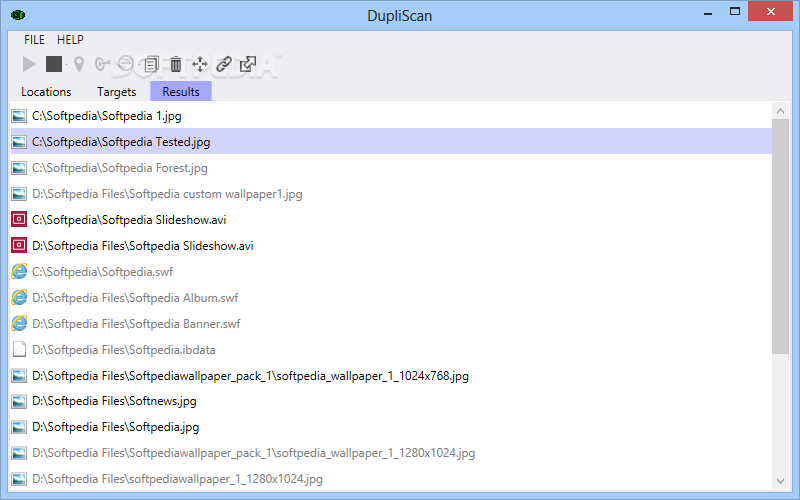Select C:\Softpedia\Softpedia Forest.jpg row

click(x=391, y=167)
